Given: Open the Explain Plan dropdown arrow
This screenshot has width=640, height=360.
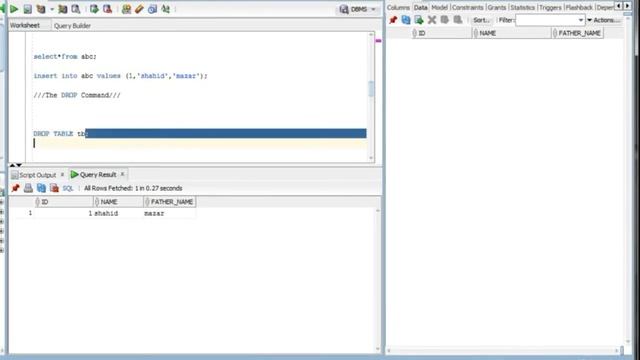Looking at the screenshot, I should click(52, 9).
